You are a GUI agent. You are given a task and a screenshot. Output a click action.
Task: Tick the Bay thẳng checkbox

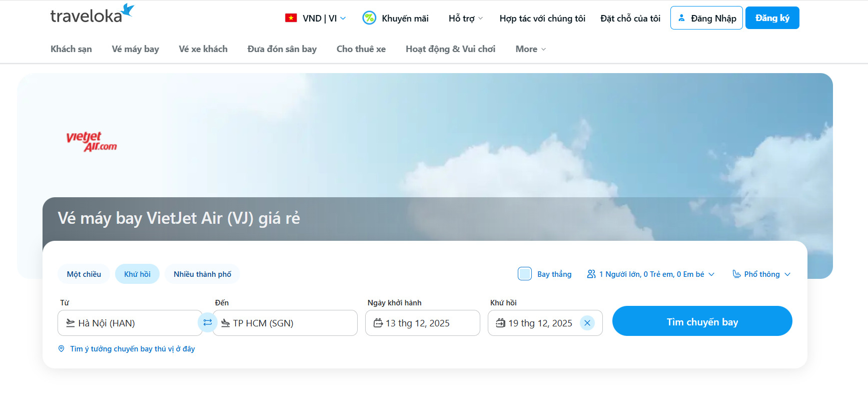525,274
